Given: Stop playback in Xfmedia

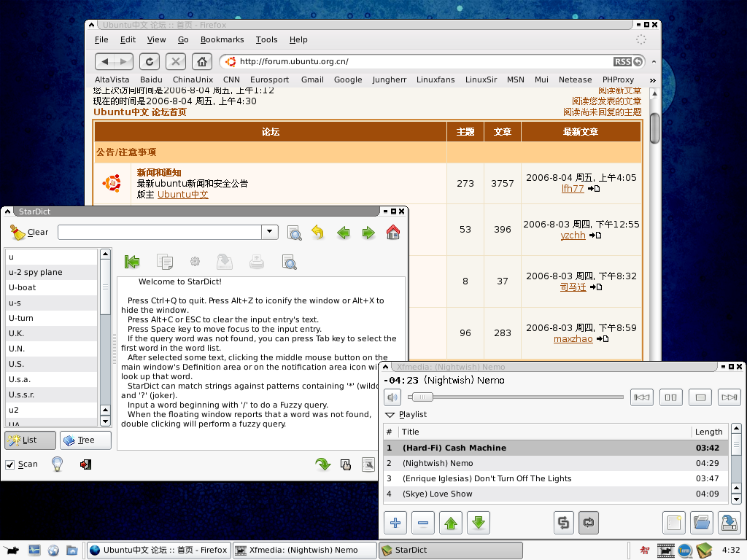Looking at the screenshot, I should (x=700, y=397).
